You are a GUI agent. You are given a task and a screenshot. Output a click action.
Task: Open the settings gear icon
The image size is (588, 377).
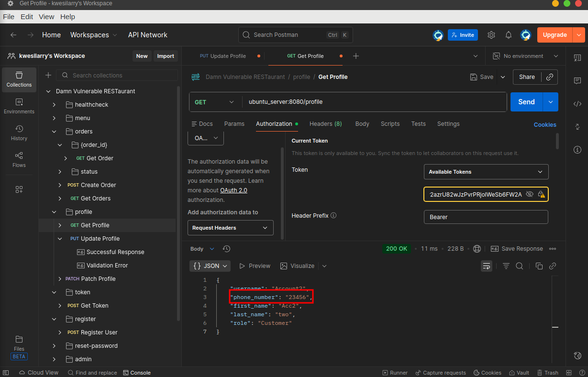(491, 35)
